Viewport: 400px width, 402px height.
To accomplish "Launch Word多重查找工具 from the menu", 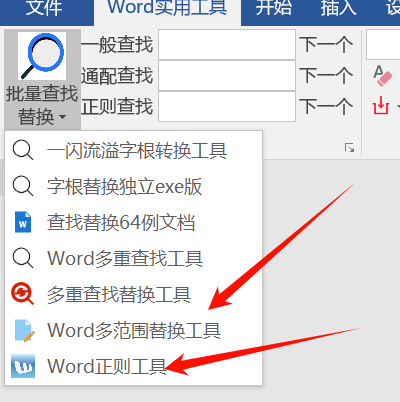I will (134, 258).
